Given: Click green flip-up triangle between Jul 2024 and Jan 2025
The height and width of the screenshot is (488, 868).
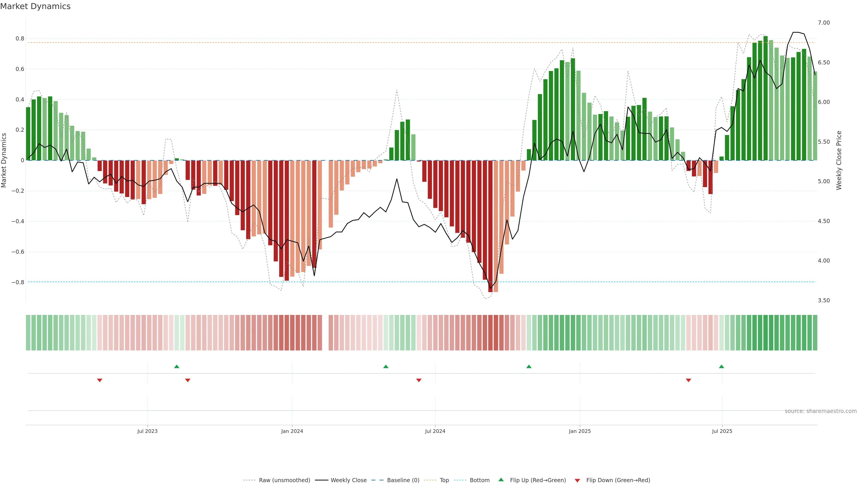Looking at the screenshot, I should click(x=529, y=366).
